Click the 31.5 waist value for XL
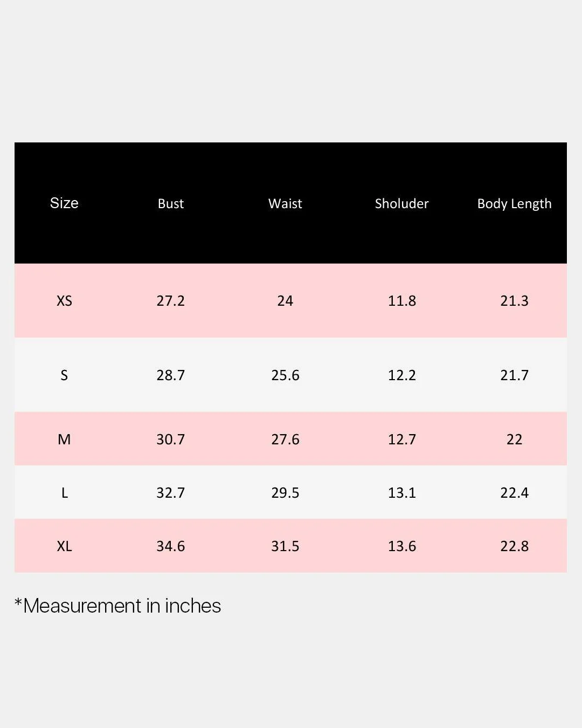 (285, 546)
